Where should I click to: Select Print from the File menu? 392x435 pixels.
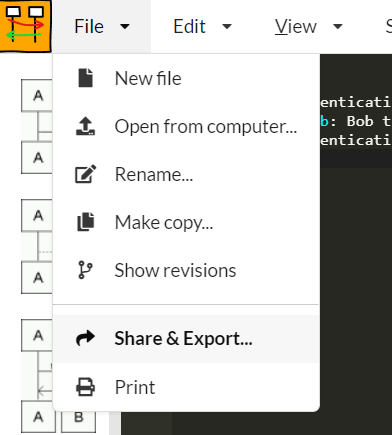[x=186, y=387]
